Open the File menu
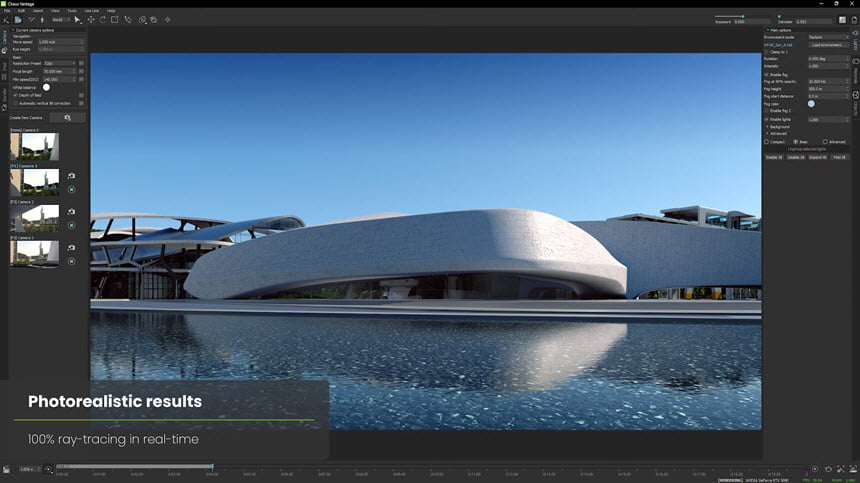860x483 pixels. point(7,11)
